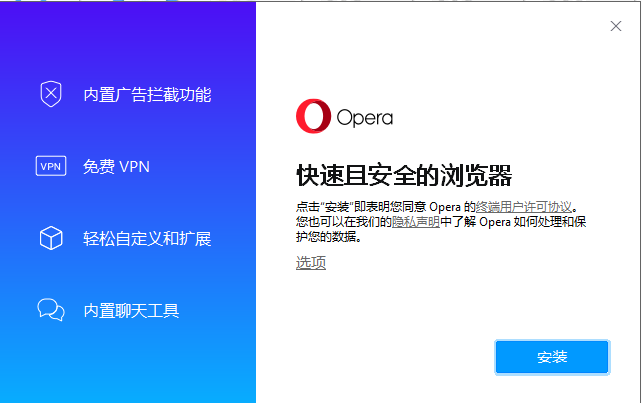
Task: Open the 终端用户许可协议 license agreement link
Action: point(523,206)
